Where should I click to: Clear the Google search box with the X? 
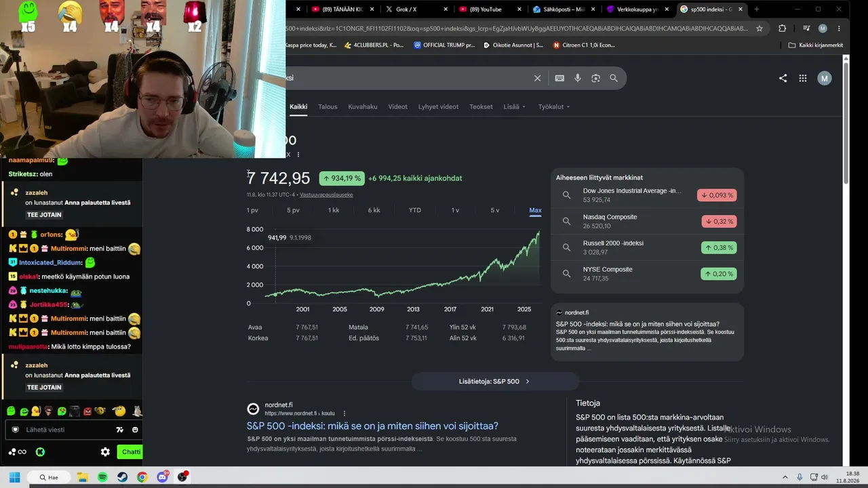[538, 78]
